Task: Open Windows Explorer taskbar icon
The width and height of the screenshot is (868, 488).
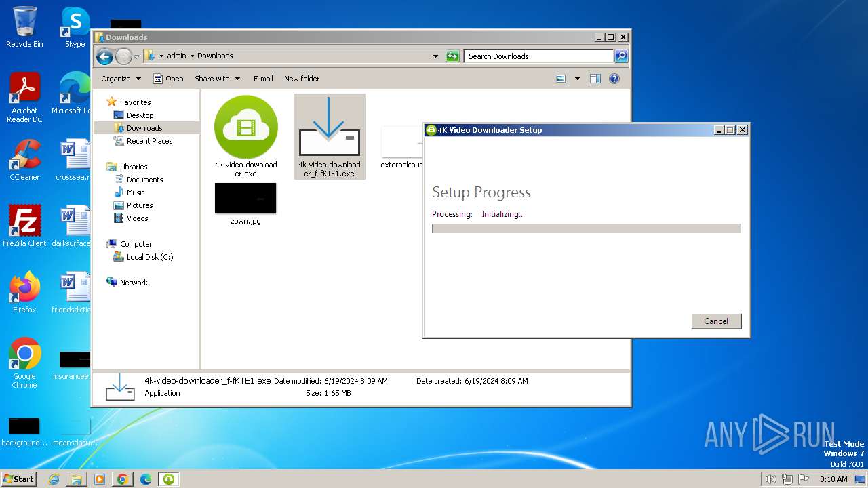Action: pos(77,479)
